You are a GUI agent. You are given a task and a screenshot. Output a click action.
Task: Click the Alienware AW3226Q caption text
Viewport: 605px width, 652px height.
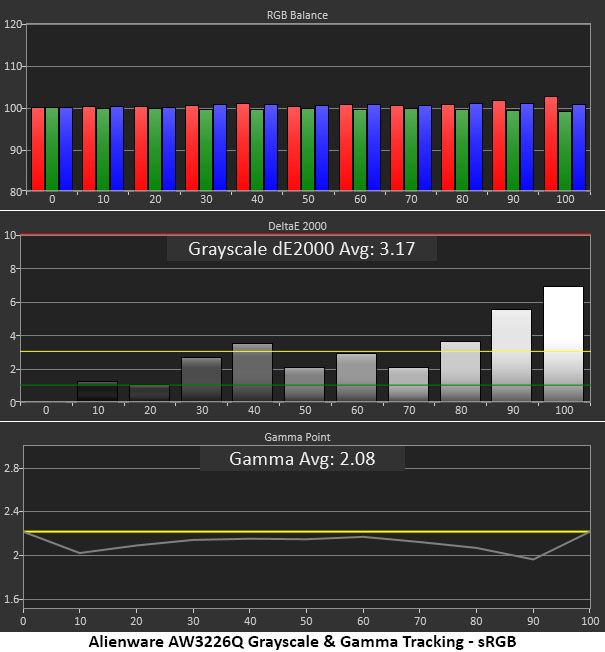click(x=302, y=642)
